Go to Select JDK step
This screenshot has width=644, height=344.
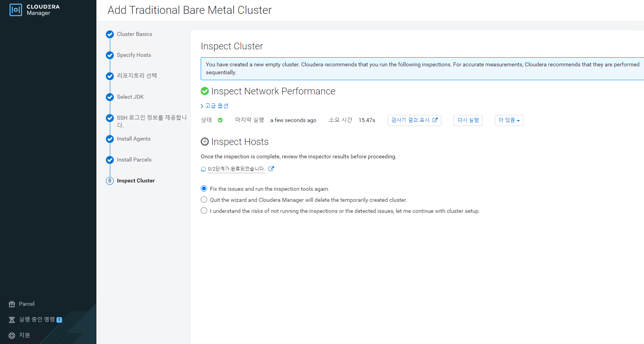click(x=130, y=97)
